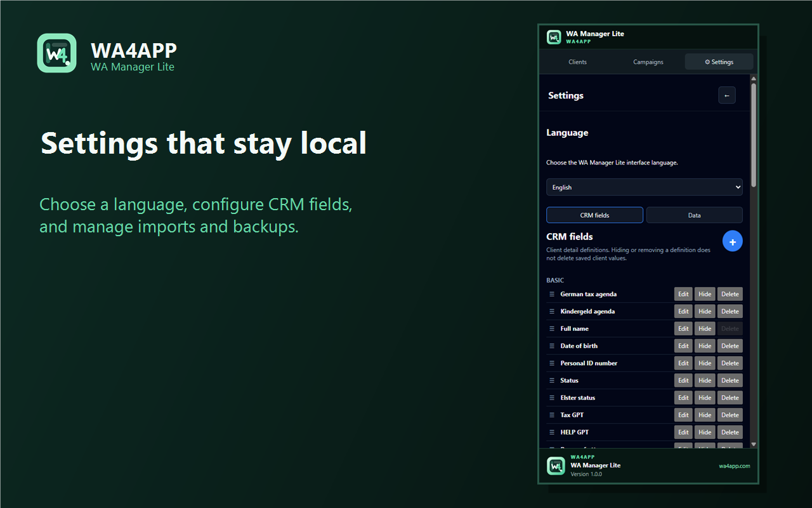Screen dimensions: 812x508
Task: Click the Language section heading
Action: [x=567, y=133]
